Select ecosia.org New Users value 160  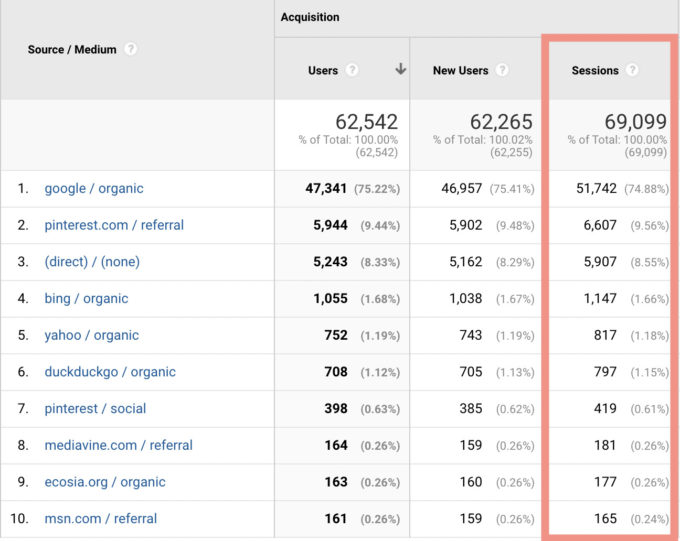(471, 482)
